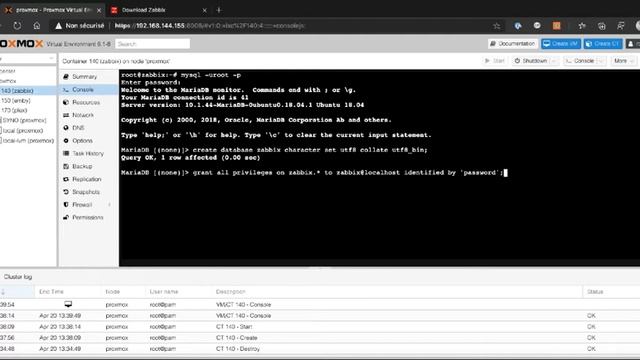The height and width of the screenshot is (360, 640).
Task: Open the Console dropdown arrow in toolbar
Action: 601,61
